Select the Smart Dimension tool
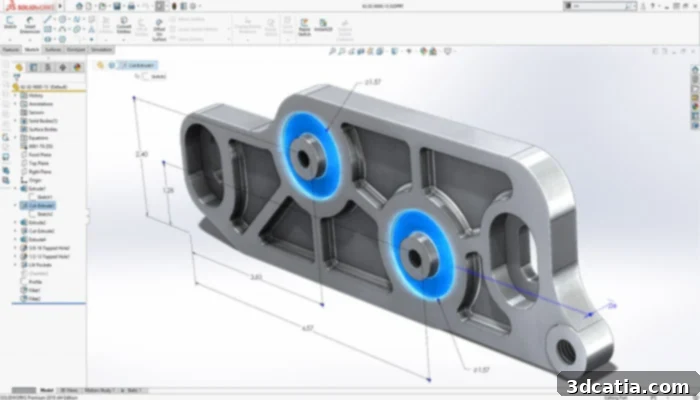 coord(29,25)
